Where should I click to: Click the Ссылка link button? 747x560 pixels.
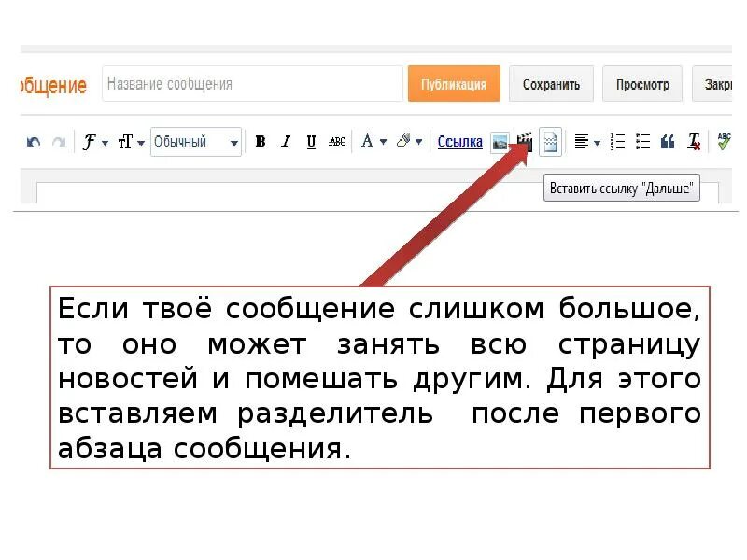pyautogui.click(x=459, y=142)
